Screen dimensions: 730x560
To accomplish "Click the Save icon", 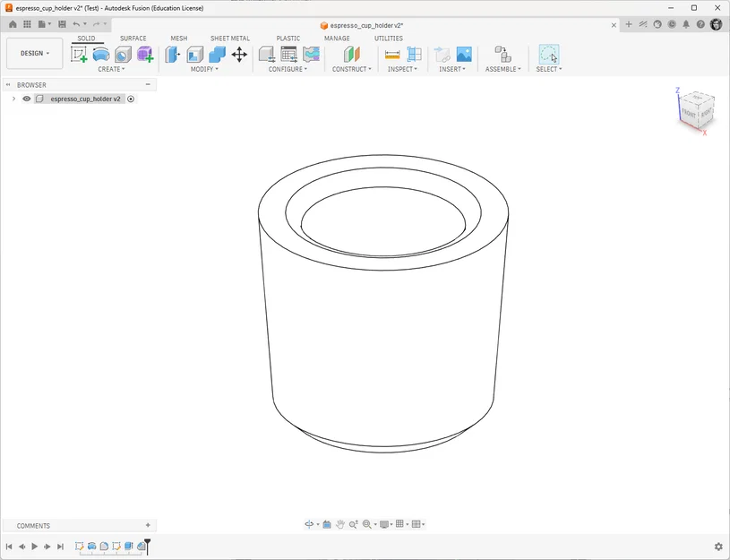I will tap(62, 24).
